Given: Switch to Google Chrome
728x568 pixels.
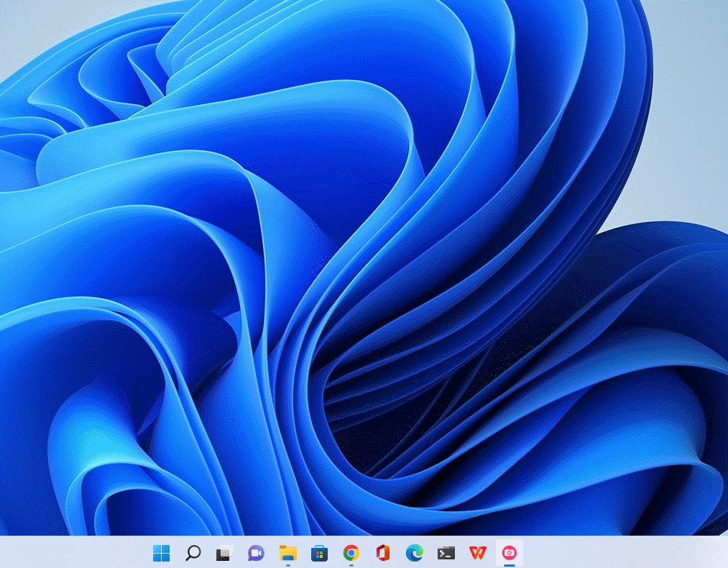Looking at the screenshot, I should click(x=351, y=552).
